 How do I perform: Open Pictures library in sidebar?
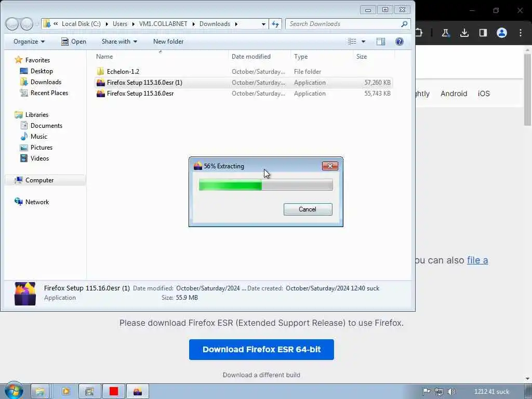point(36,147)
